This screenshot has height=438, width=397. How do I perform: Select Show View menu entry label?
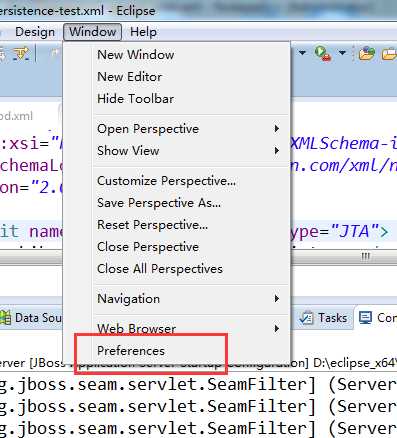pos(128,151)
